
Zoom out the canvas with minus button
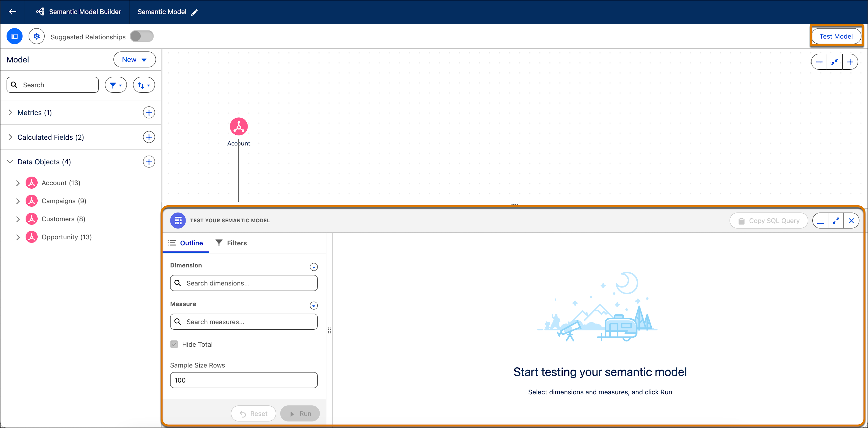819,62
